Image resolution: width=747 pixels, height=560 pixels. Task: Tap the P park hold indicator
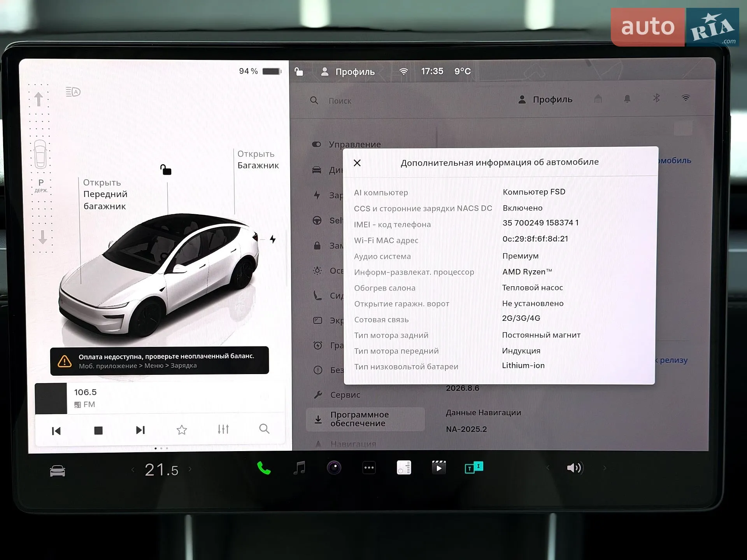click(41, 185)
